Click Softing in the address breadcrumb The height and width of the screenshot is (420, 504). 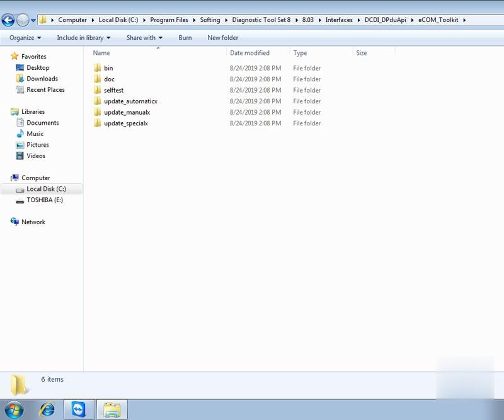(210, 20)
